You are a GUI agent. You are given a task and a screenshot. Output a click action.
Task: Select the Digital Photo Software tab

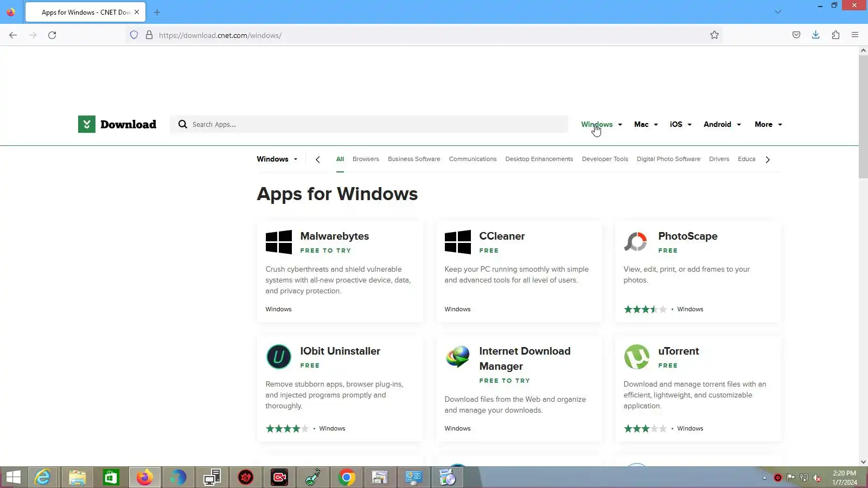[x=668, y=159]
